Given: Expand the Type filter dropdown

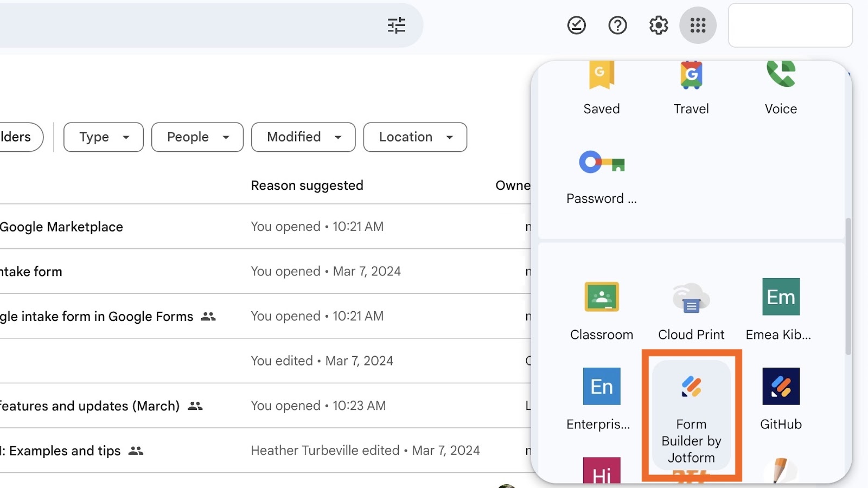Looking at the screenshot, I should point(104,137).
